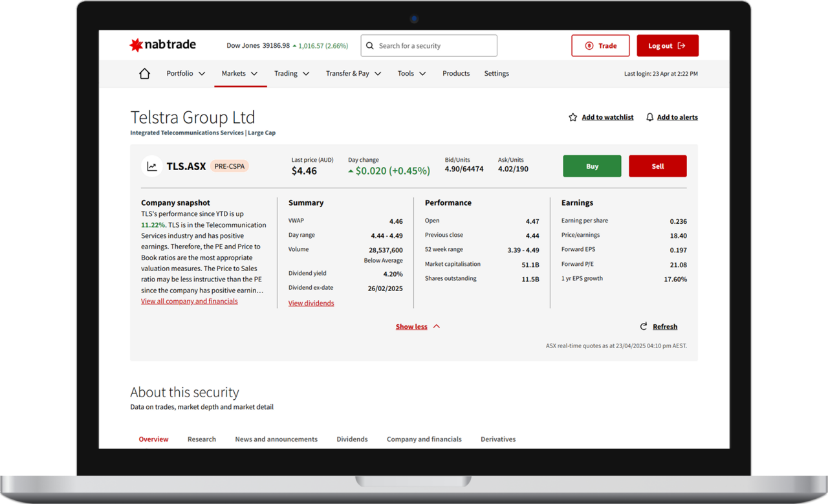The width and height of the screenshot is (828, 504).
Task: Open the Trading dropdown menu
Action: click(291, 74)
